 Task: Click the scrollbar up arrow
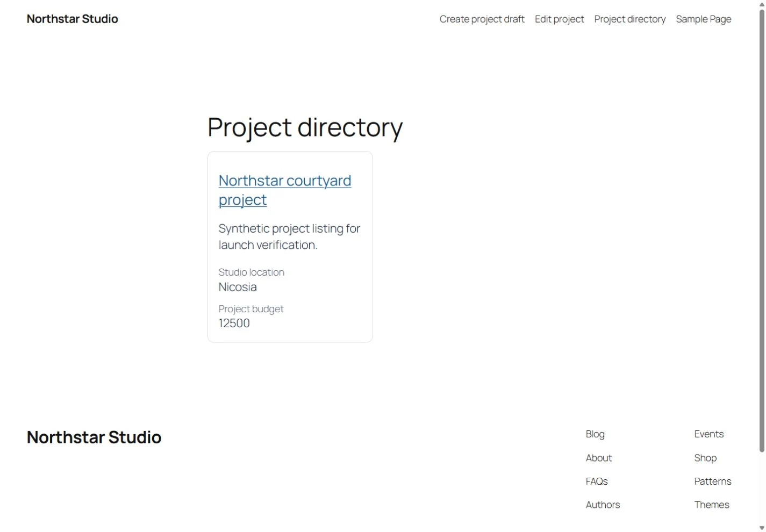tap(762, 4)
